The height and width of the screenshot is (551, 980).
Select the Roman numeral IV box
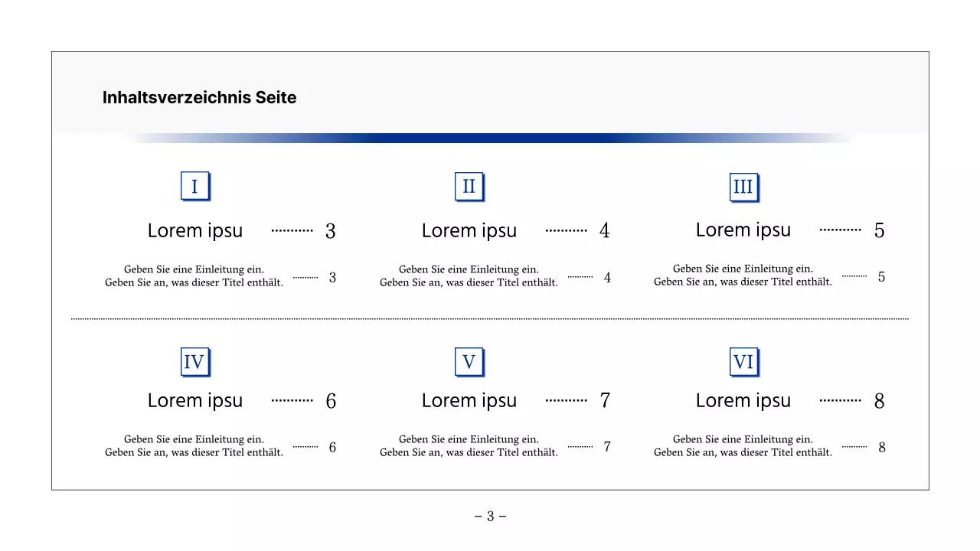click(x=194, y=361)
